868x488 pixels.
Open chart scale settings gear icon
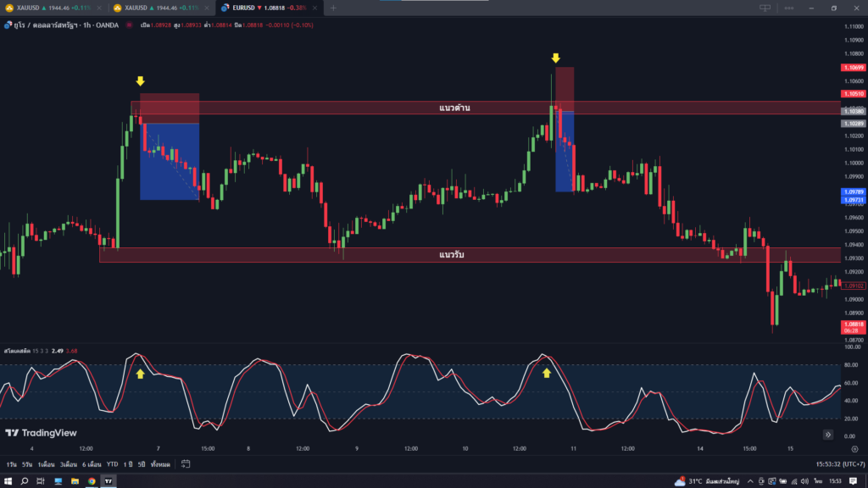click(854, 449)
